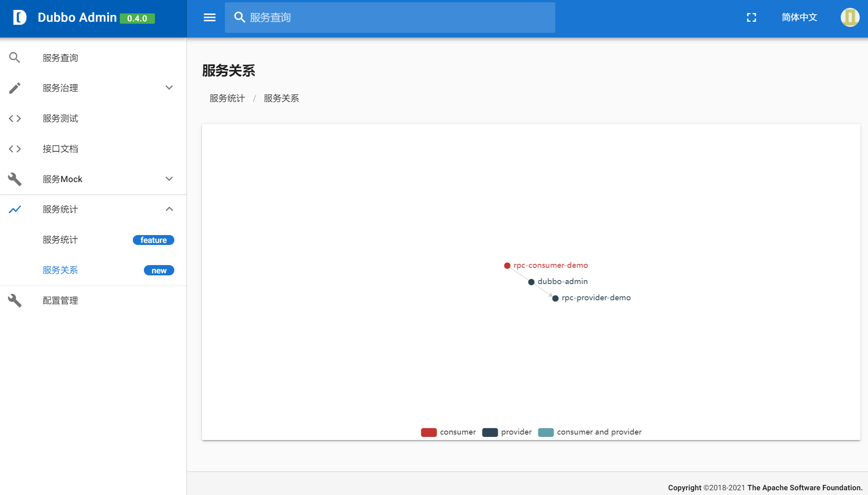Select the line-chart icon for 服务统计
The height and width of the screenshot is (495, 868).
pyautogui.click(x=15, y=209)
